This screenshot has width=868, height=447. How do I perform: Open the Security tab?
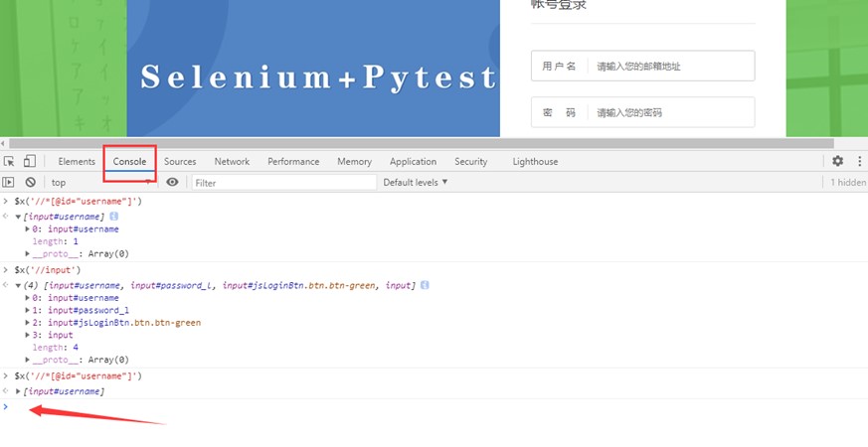(x=471, y=162)
